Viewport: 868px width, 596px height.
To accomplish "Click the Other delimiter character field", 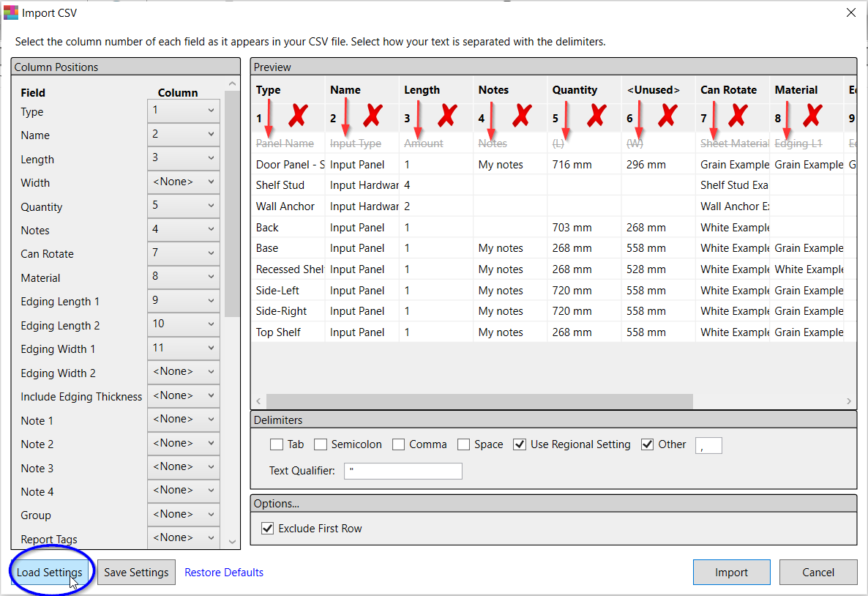I will 708,445.
